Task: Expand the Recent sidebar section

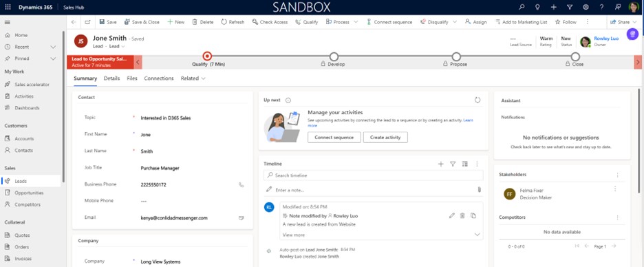Action: 53,47
